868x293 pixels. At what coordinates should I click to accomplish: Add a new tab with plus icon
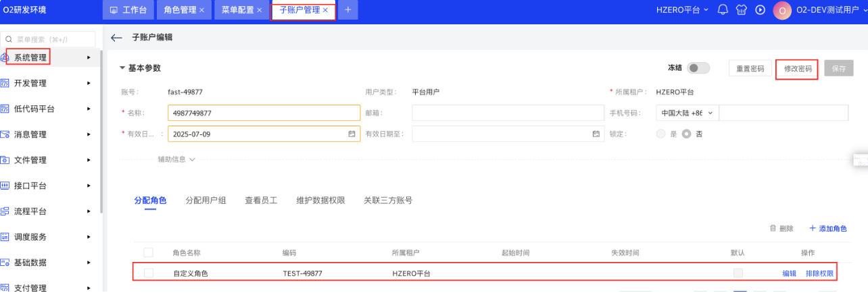point(347,10)
